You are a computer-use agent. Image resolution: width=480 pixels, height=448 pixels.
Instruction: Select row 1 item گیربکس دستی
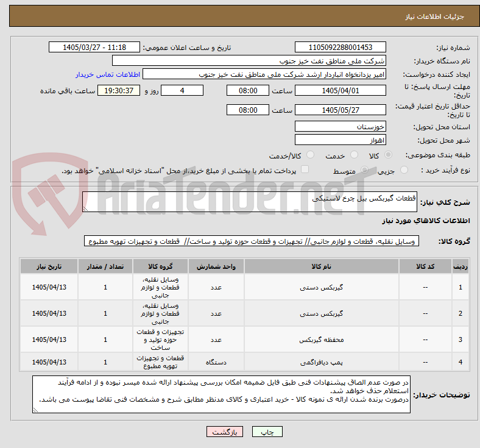pyautogui.click(x=322, y=287)
